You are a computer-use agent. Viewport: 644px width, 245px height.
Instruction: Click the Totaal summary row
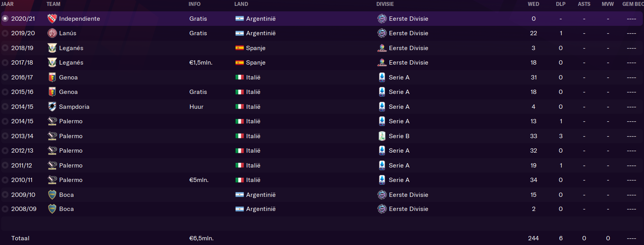pyautogui.click(x=322, y=238)
